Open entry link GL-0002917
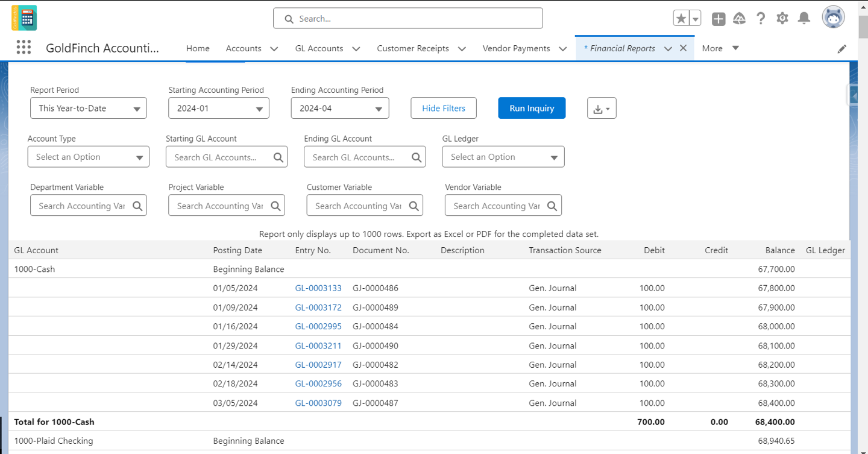This screenshot has height=454, width=868. pyautogui.click(x=318, y=365)
